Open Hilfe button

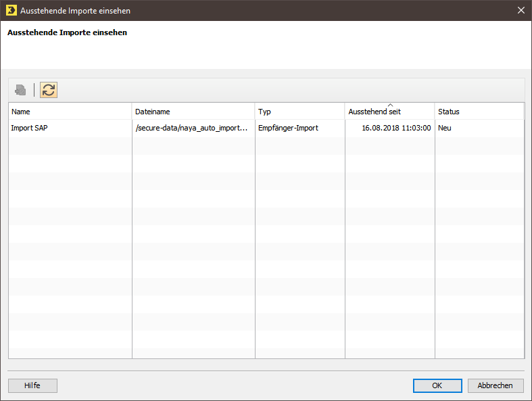[x=32, y=385]
